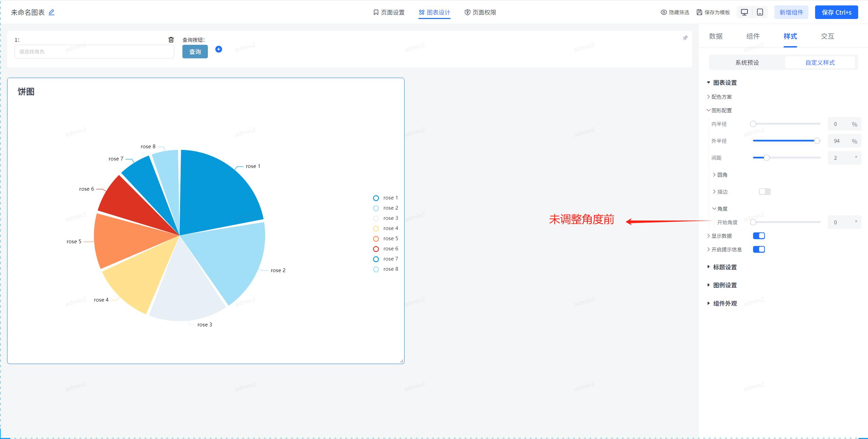Click the chart resize handle corner
The height and width of the screenshot is (439, 868).
pos(401,361)
